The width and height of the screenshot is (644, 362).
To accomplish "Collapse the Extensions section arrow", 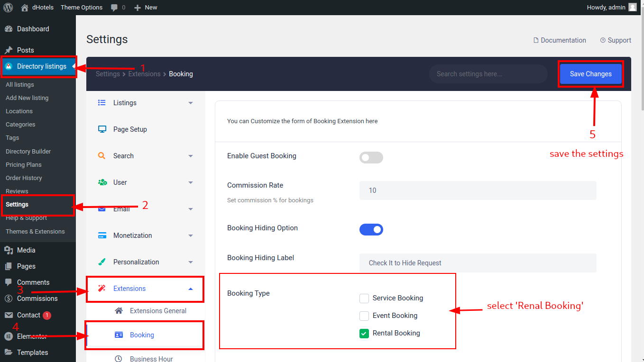I will [x=191, y=289].
